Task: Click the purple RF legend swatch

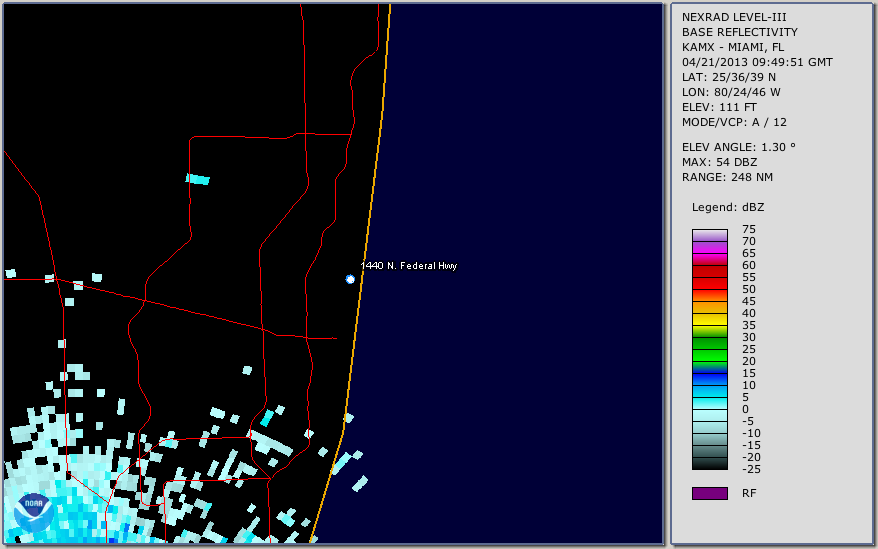Action: [709, 493]
